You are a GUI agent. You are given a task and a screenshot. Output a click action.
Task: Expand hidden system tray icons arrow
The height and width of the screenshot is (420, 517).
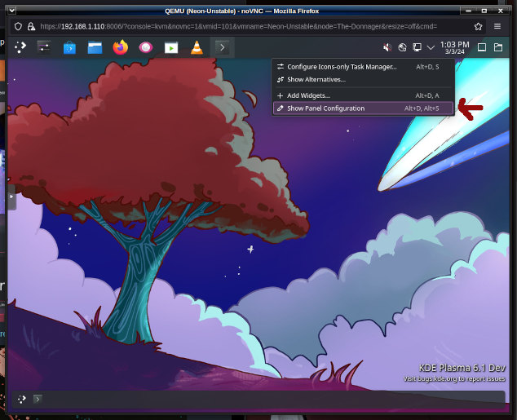(431, 48)
